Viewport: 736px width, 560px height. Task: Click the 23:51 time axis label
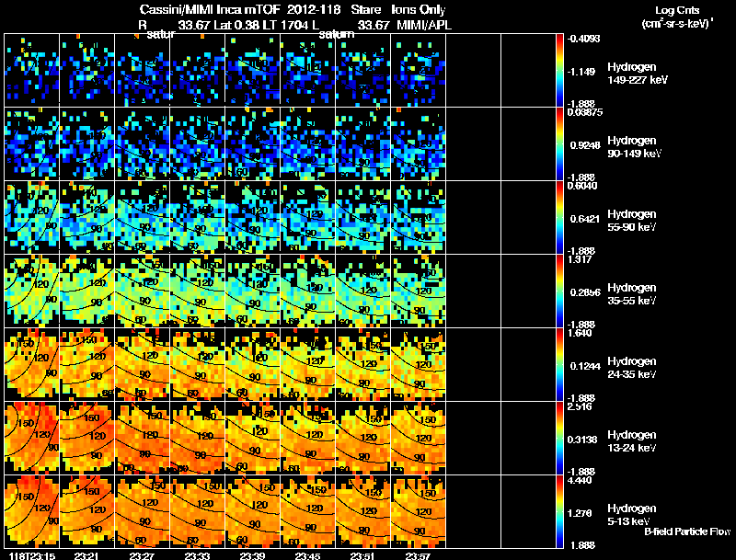click(x=362, y=555)
